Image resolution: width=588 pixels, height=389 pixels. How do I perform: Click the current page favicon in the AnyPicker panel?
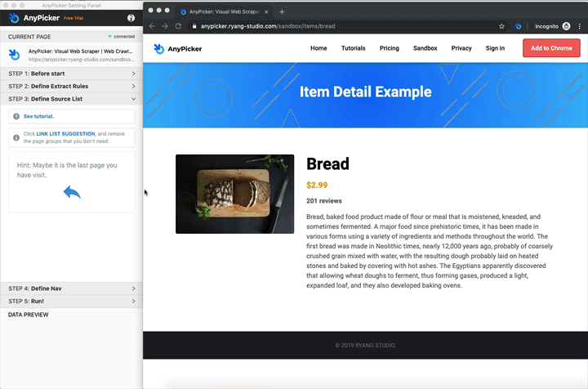point(15,55)
